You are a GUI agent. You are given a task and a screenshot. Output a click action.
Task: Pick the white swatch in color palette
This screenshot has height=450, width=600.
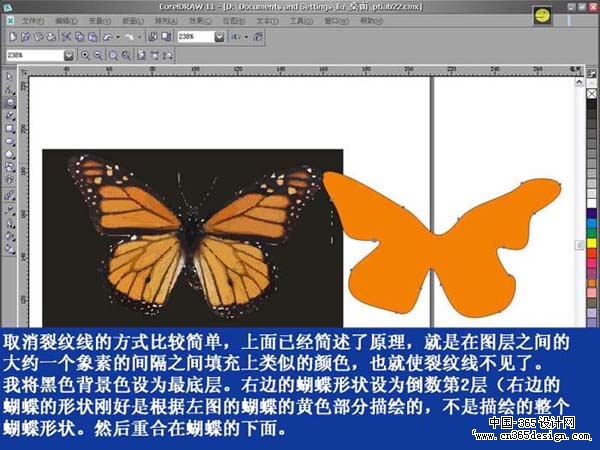click(592, 203)
